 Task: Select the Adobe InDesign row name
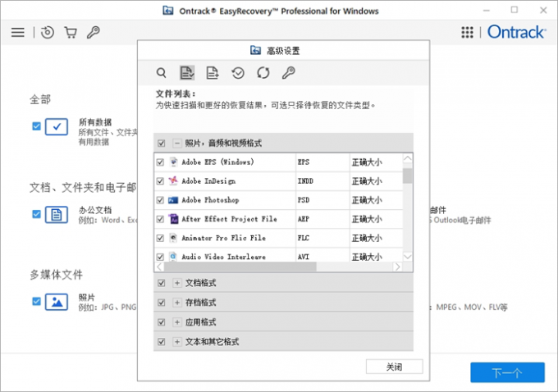click(x=208, y=181)
